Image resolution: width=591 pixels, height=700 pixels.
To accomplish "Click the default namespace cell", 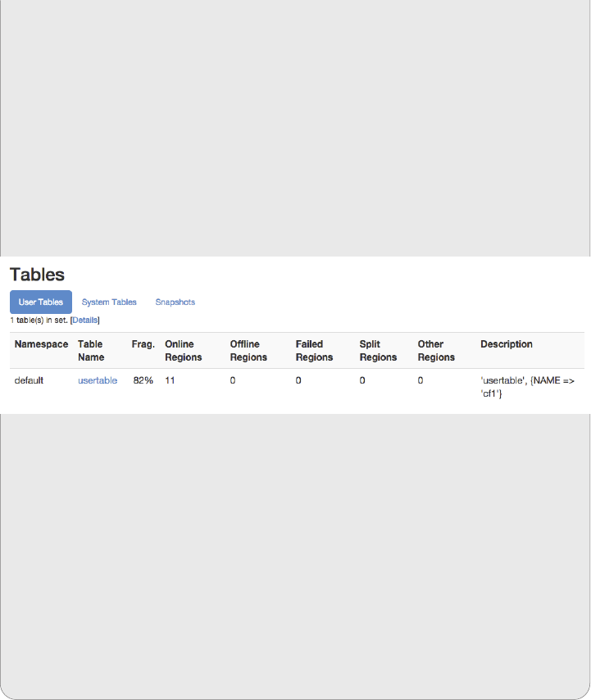I will click(29, 381).
